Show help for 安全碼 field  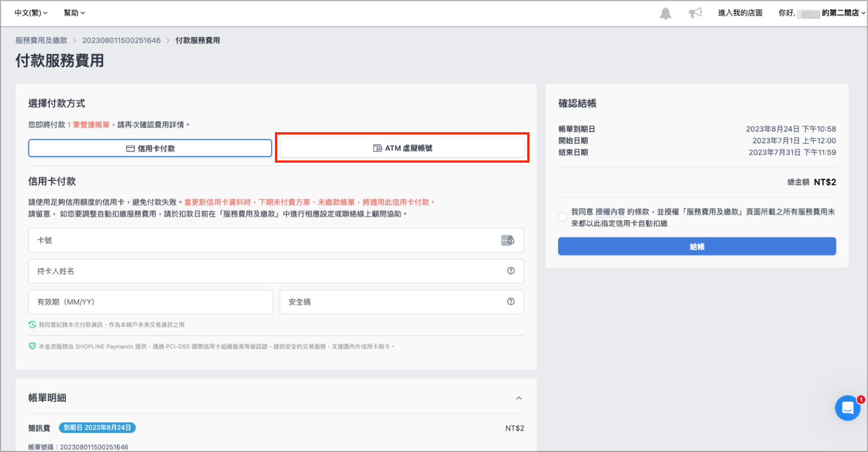(x=511, y=302)
